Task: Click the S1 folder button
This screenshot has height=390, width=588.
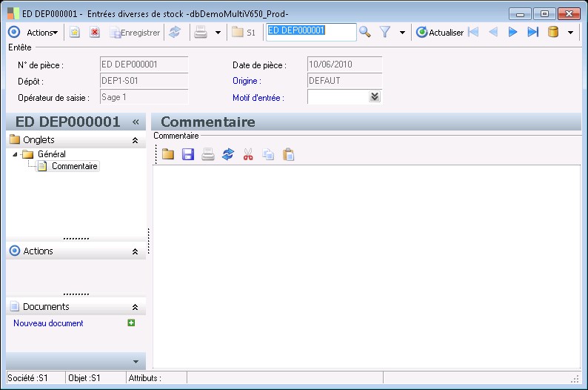Action: tap(244, 33)
